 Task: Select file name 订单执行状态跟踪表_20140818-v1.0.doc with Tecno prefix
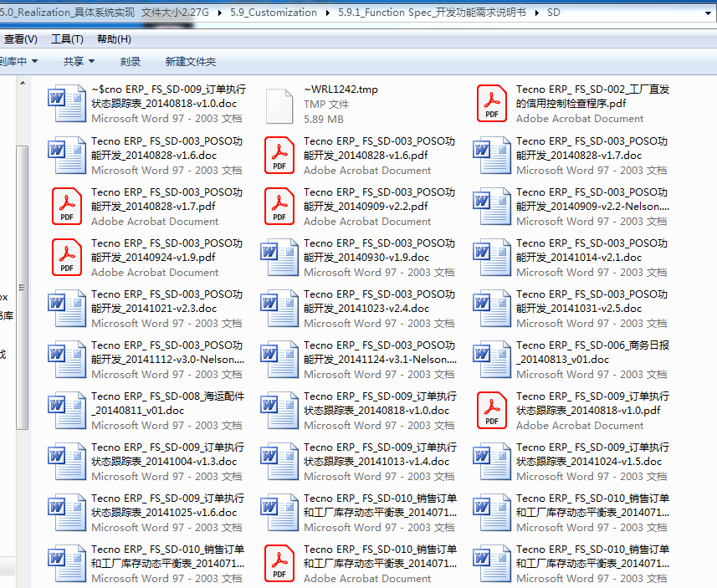pyautogui.click(x=381, y=403)
